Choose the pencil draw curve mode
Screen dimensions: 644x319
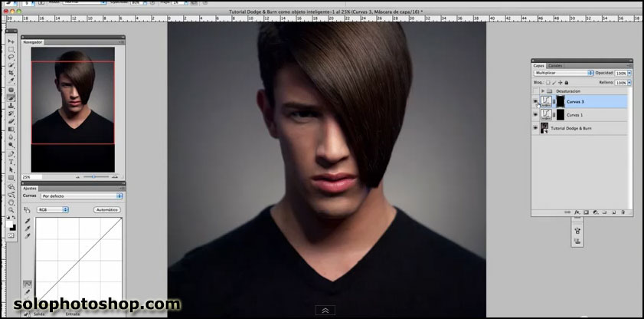pyautogui.click(x=28, y=292)
